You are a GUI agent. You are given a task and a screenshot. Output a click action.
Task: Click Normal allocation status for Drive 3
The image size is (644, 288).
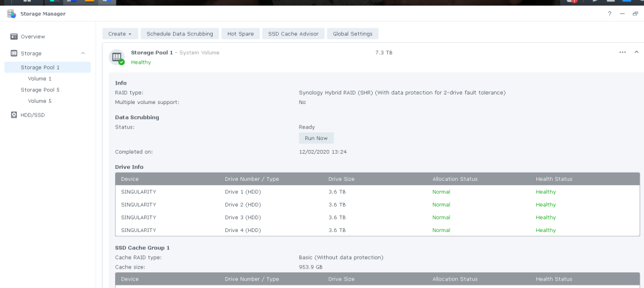click(x=441, y=217)
